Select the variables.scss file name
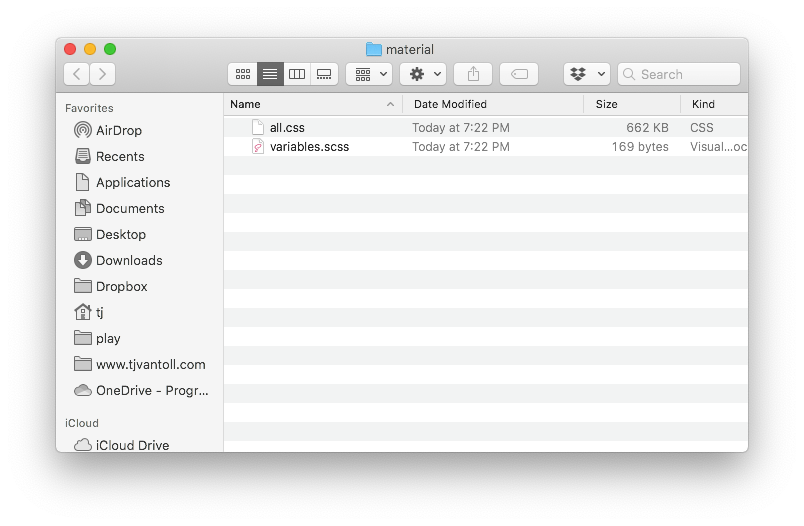Viewport: 804px width, 526px height. (x=309, y=147)
